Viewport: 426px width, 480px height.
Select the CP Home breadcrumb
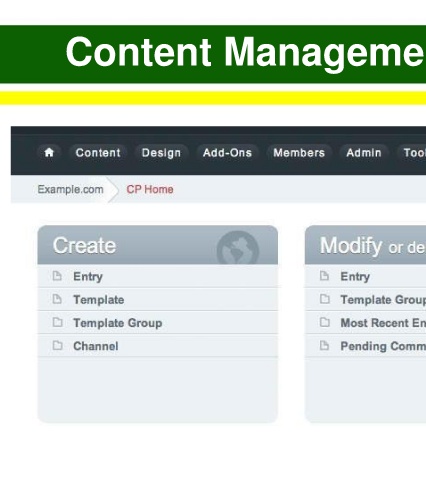click(150, 189)
